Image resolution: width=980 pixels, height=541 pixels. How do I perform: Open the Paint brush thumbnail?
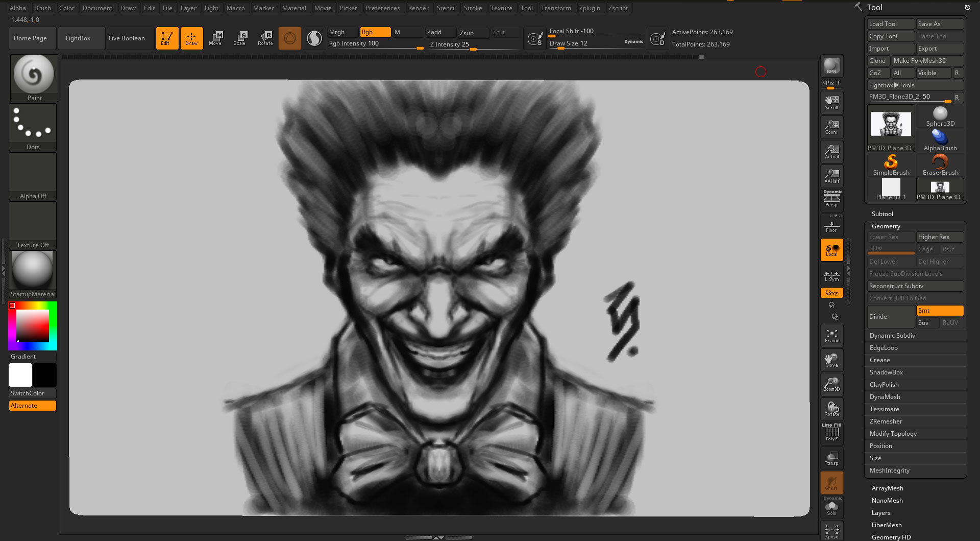34,78
